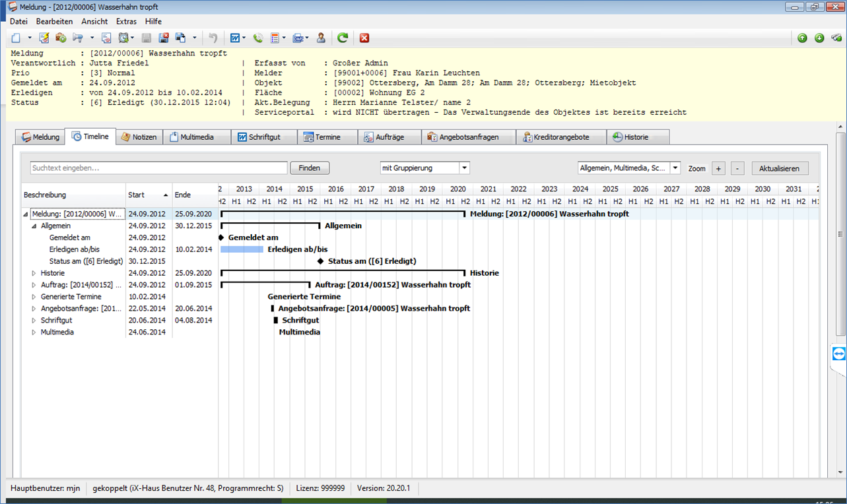Click the person icon in the toolbar
Screen dimensions: 847x504
(x=321, y=38)
